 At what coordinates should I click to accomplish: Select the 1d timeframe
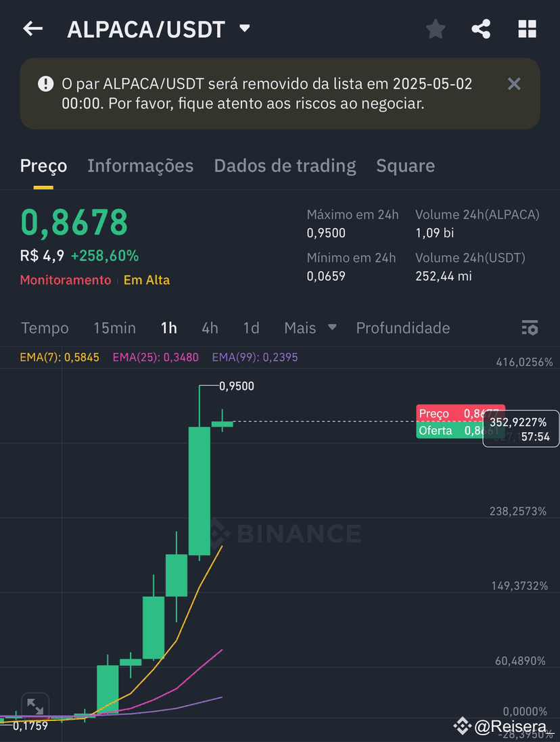pos(251,328)
